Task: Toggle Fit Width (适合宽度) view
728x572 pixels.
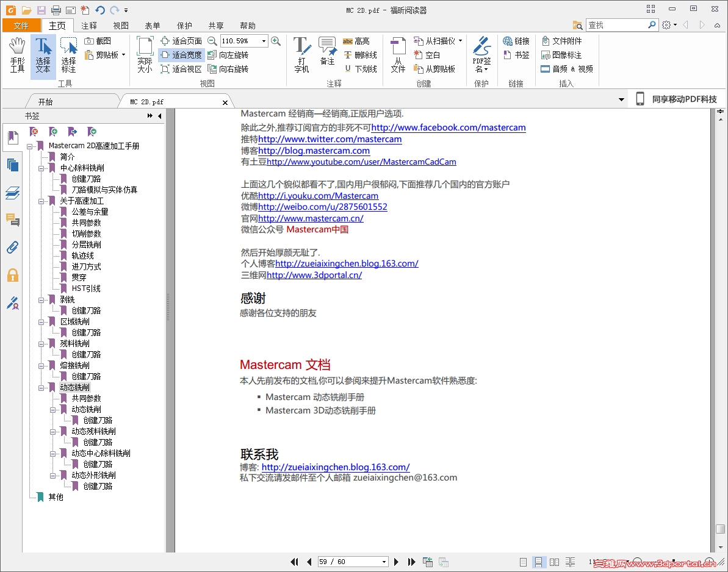Action: point(181,55)
